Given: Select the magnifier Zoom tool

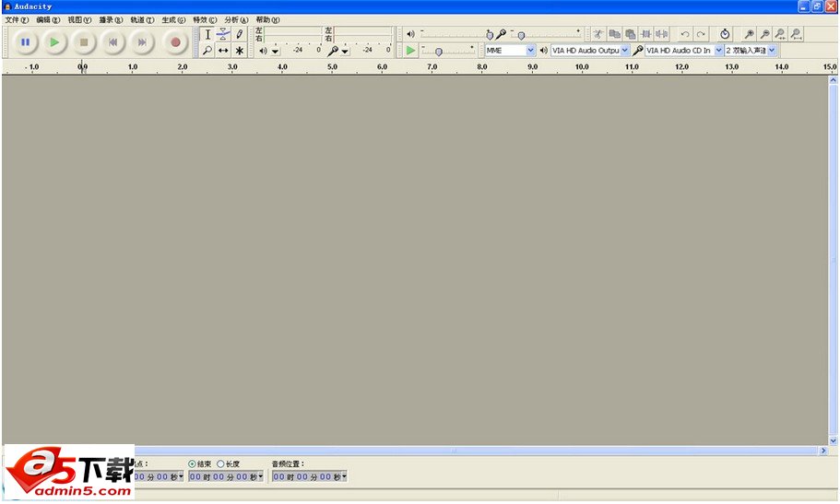Looking at the screenshot, I should 207,51.
